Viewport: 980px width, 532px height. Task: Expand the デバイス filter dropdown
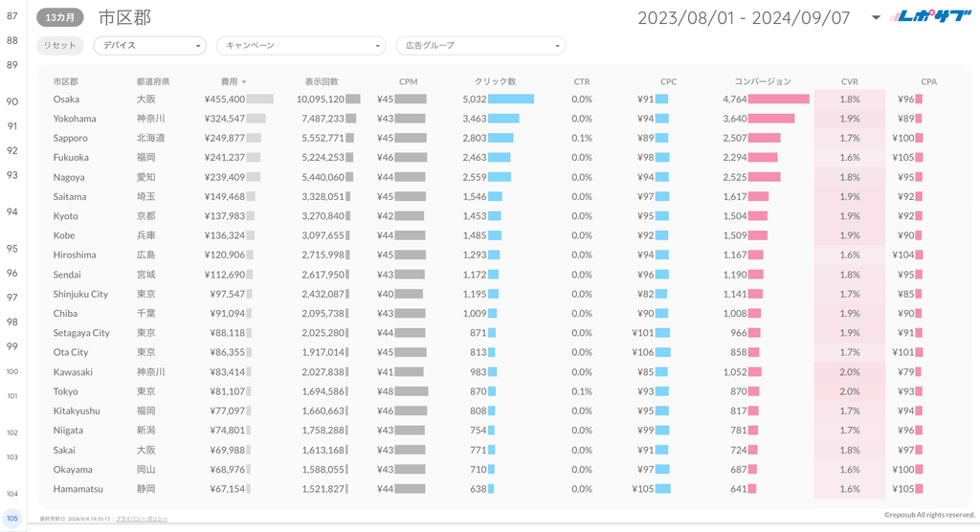tap(149, 46)
